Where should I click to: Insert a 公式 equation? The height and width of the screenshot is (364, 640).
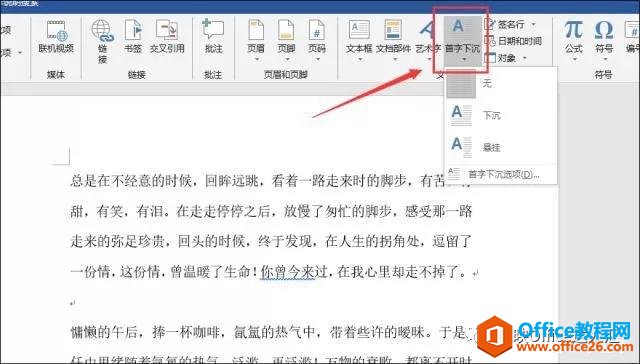[573, 40]
